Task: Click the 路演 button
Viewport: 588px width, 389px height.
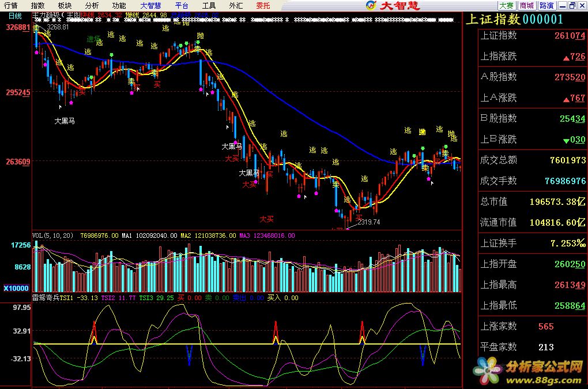Action: pyautogui.click(x=546, y=6)
